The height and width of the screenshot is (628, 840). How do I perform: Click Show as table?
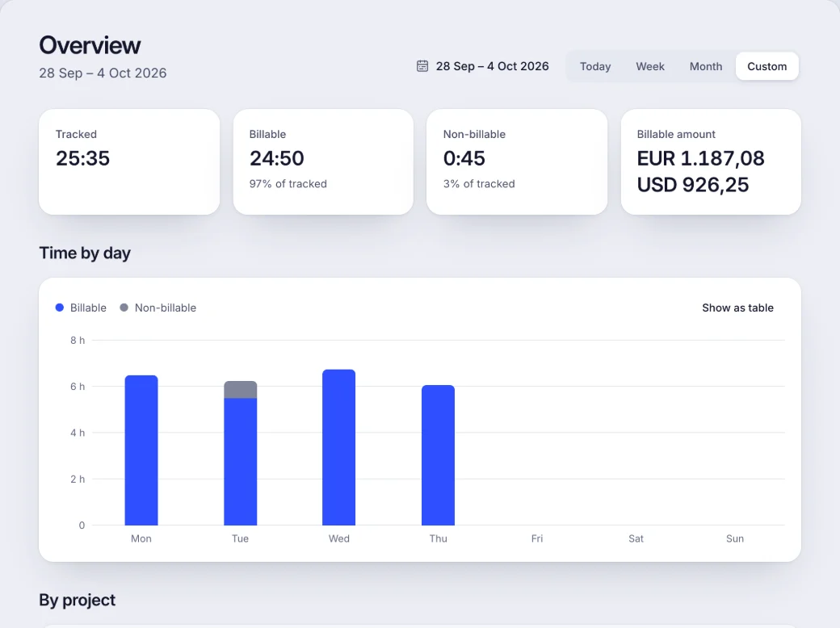737,308
